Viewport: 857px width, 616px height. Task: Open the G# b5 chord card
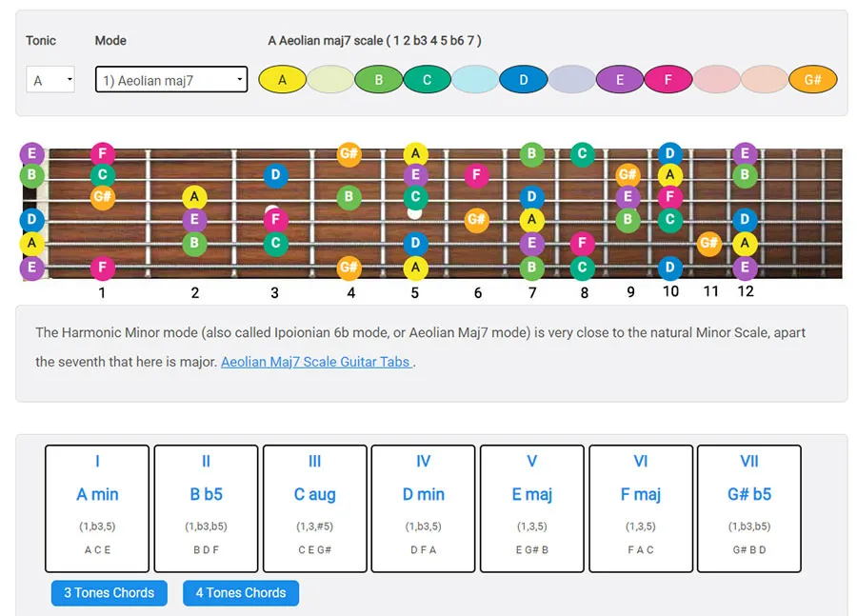(x=748, y=507)
